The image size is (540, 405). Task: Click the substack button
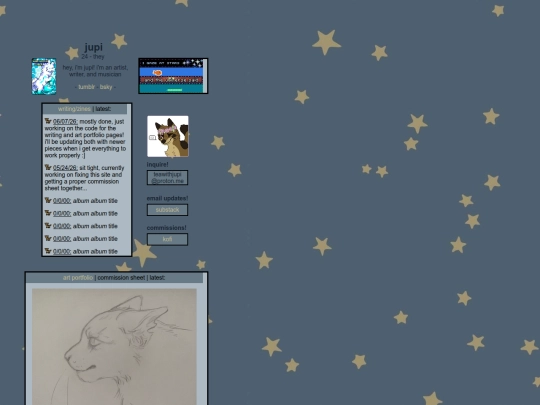(167, 210)
